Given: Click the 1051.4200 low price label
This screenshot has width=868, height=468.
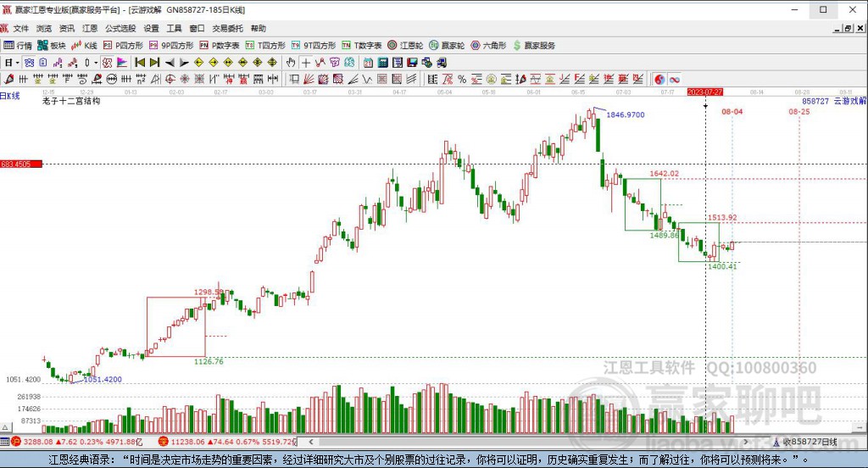Looking at the screenshot, I should [x=103, y=379].
